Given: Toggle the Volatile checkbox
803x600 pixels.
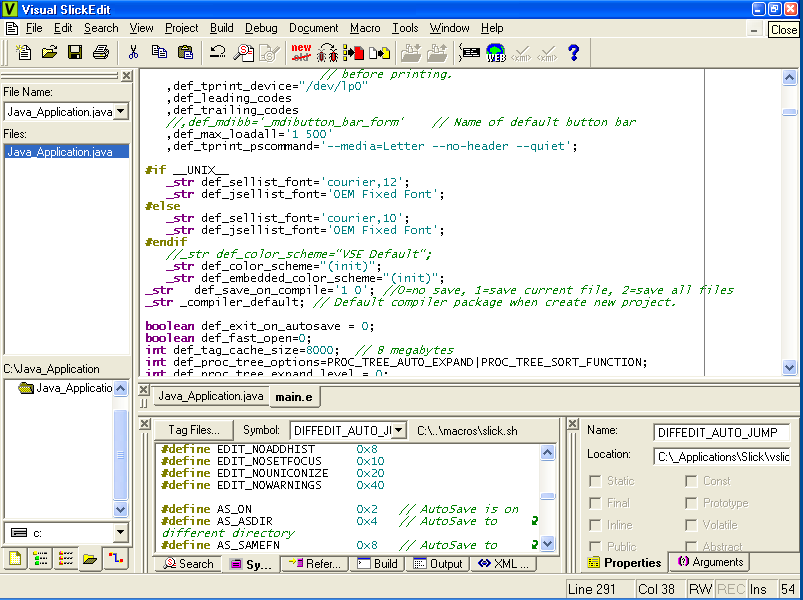Looking at the screenshot, I should coord(691,525).
